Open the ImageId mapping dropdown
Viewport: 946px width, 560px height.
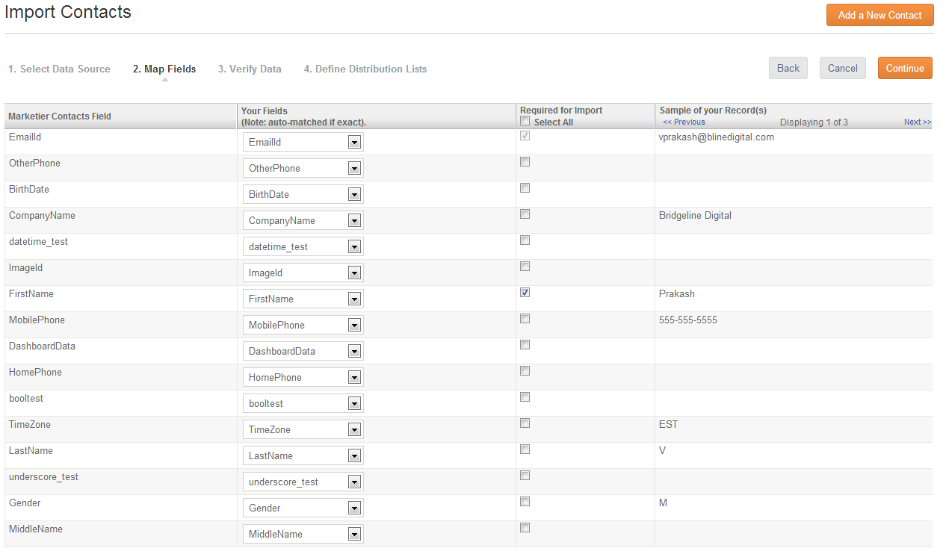pyautogui.click(x=303, y=273)
